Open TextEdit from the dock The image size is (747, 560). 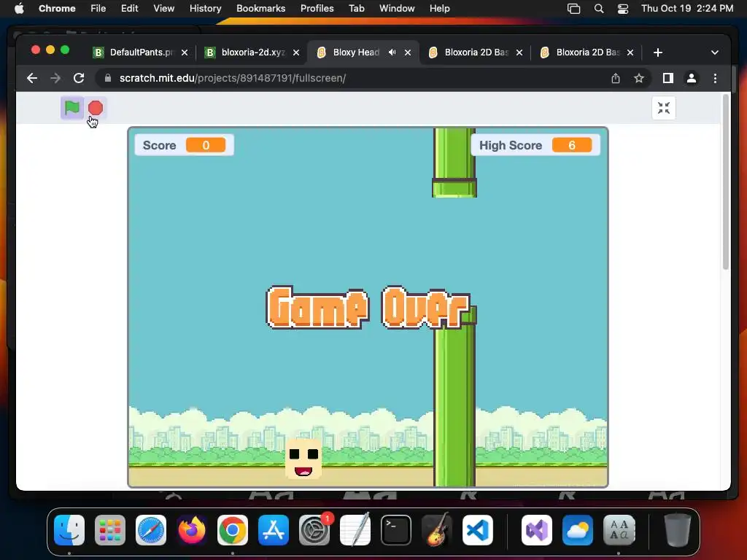point(355,530)
